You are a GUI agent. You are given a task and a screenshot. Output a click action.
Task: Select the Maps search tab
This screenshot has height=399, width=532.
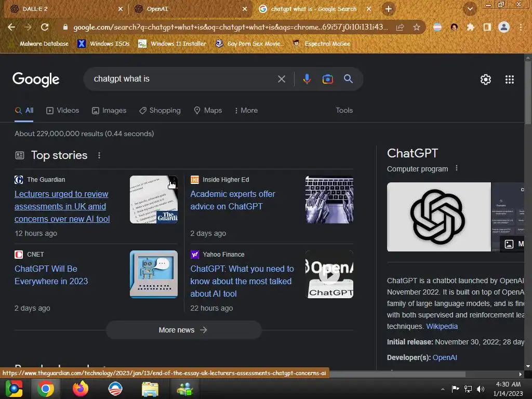coord(208,110)
